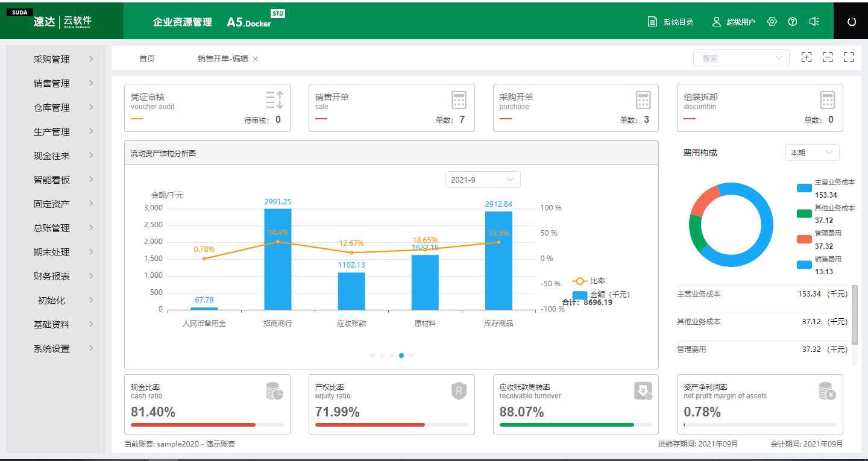Open the 凭证审核 voucher audit card
Viewport: 868px width, 461px height.
207,108
